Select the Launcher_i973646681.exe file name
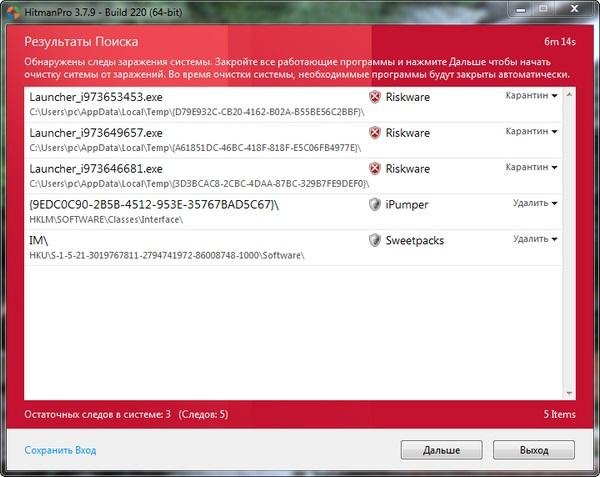The width and height of the screenshot is (600, 477). click(96, 169)
